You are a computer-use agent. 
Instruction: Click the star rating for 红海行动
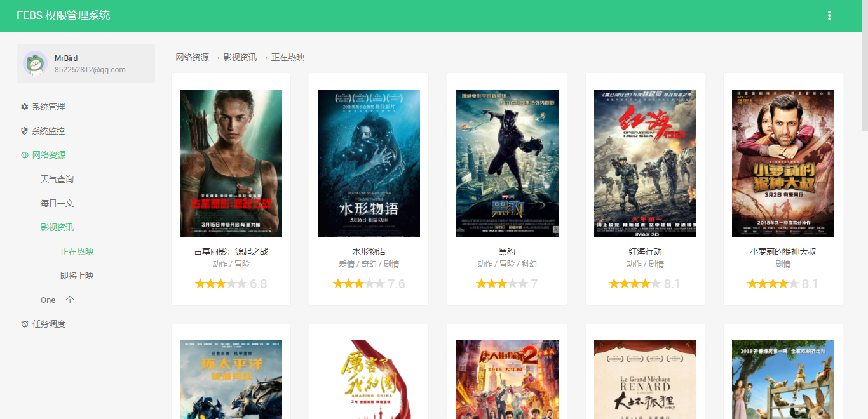(635, 284)
